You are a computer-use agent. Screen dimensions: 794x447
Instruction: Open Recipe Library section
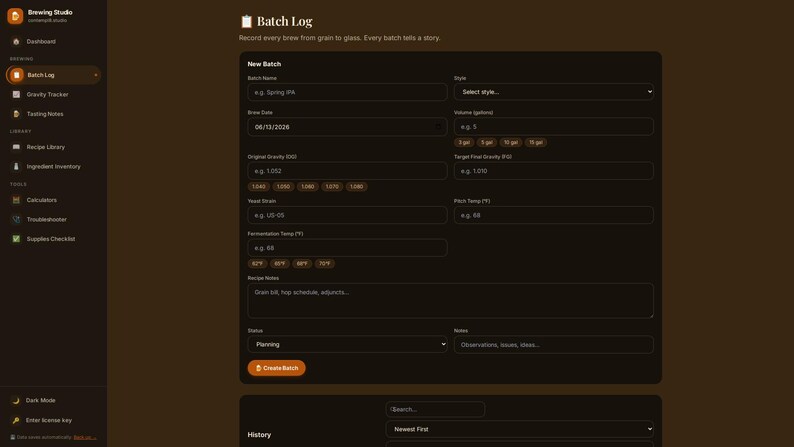coord(53,147)
